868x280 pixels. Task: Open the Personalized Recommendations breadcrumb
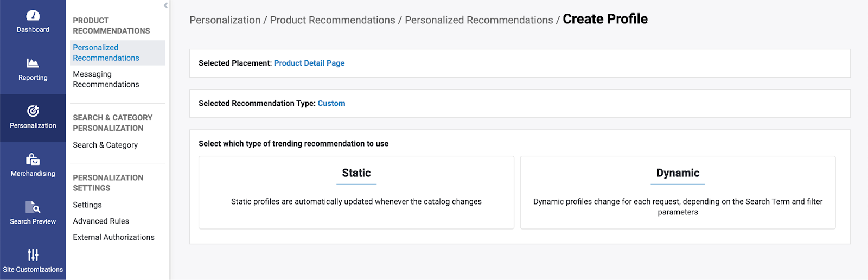479,20
